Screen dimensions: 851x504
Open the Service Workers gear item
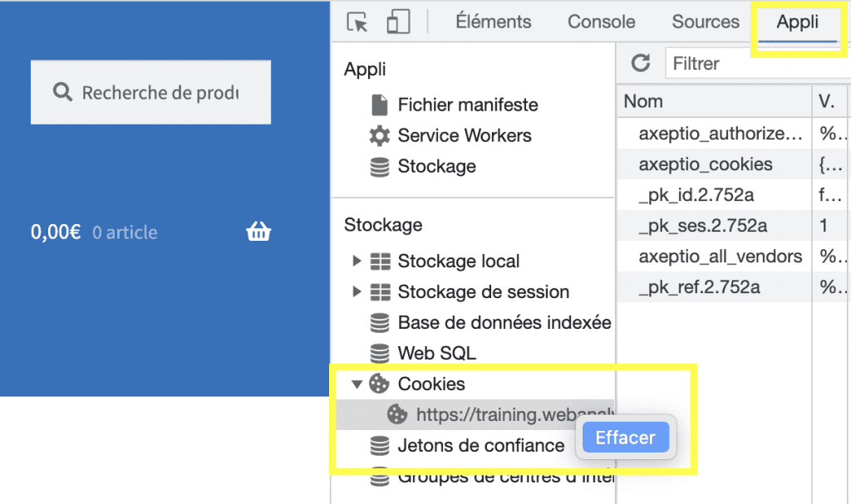click(464, 135)
